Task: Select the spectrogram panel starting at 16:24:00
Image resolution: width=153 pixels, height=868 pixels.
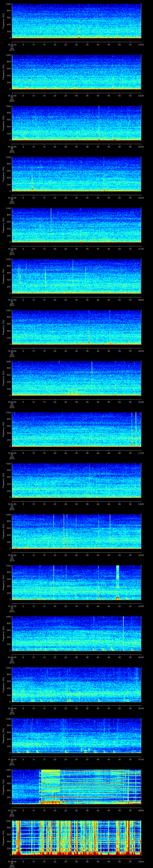Action: coord(76,123)
